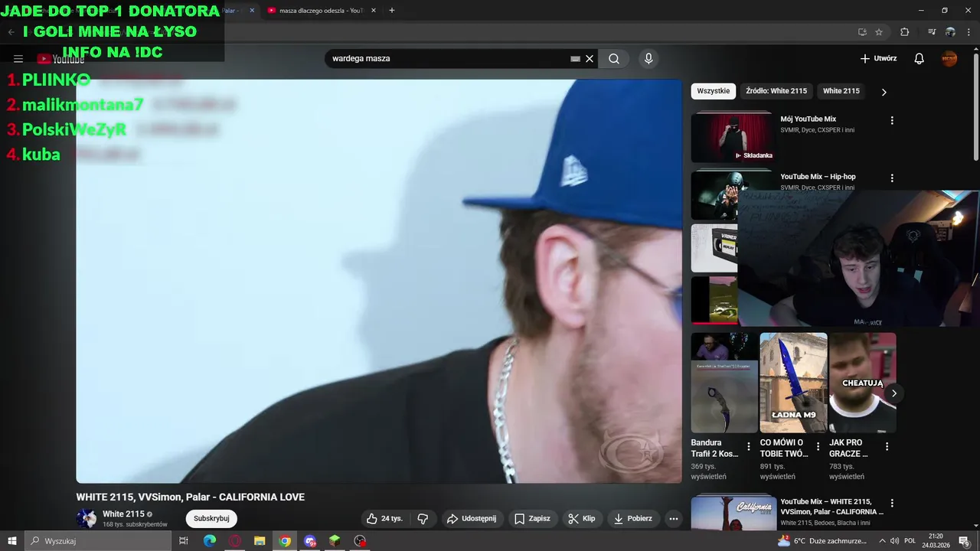Viewport: 980px width, 551px height.
Task: Download the video with Pobierz
Action: coord(633,518)
